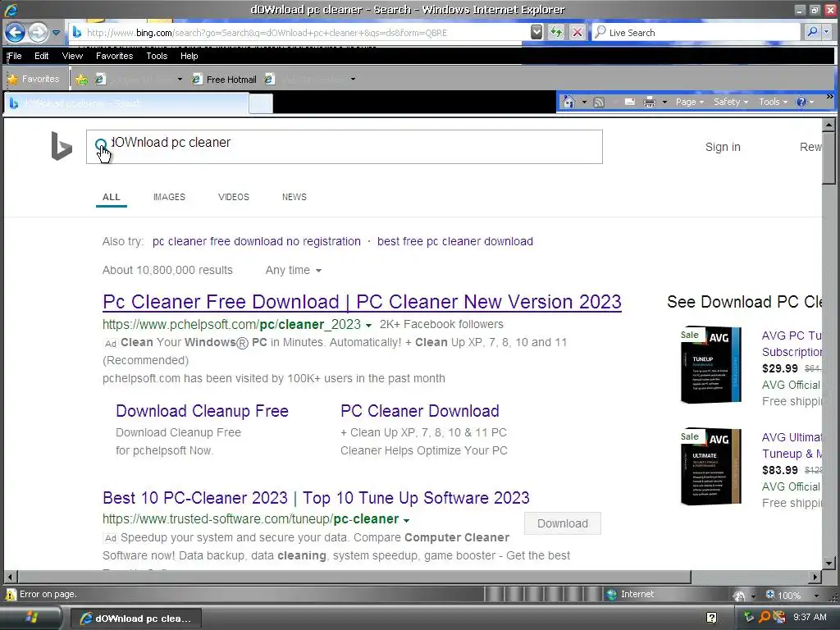Switch to the VIDEOS tab

[x=234, y=197]
